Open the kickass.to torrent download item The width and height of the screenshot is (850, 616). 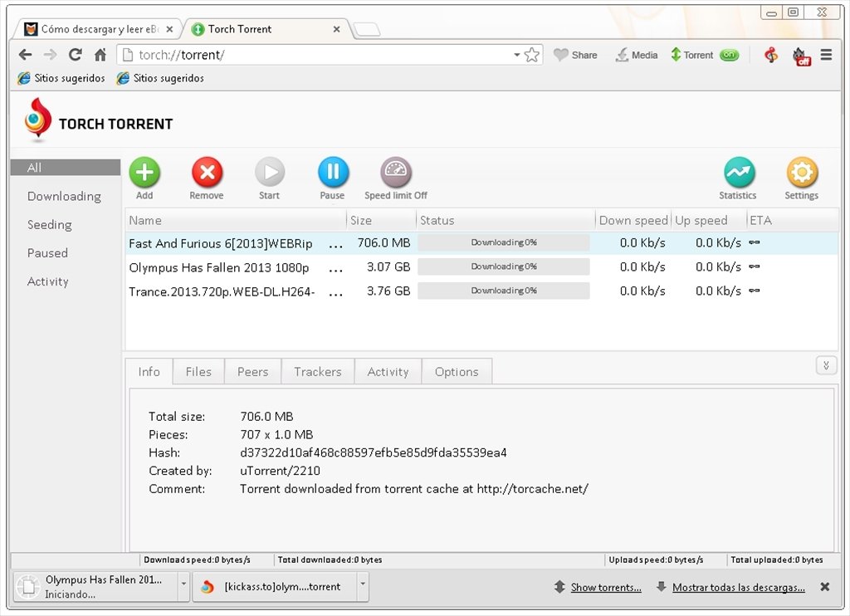click(x=275, y=587)
